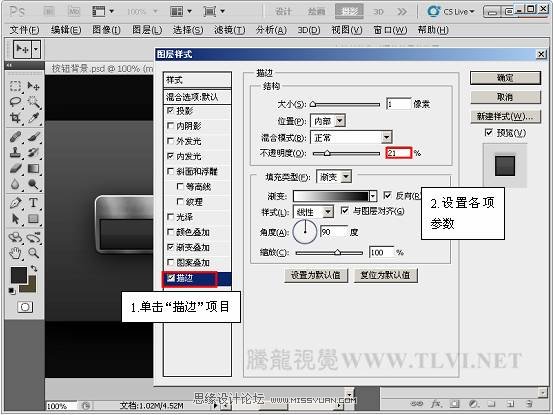This screenshot has width=553, height=415.
Task: Open 帮助 Help menu
Action: point(433,30)
